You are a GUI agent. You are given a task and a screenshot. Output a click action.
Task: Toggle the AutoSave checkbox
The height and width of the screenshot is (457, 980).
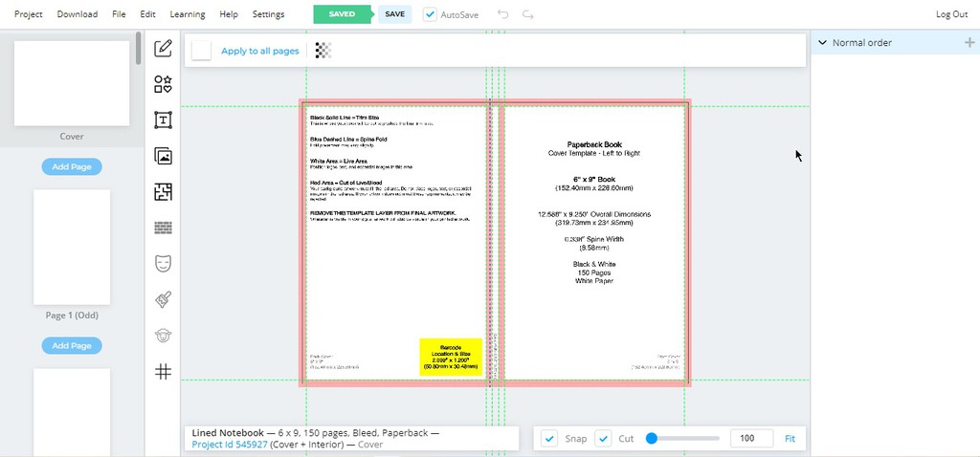pos(430,14)
